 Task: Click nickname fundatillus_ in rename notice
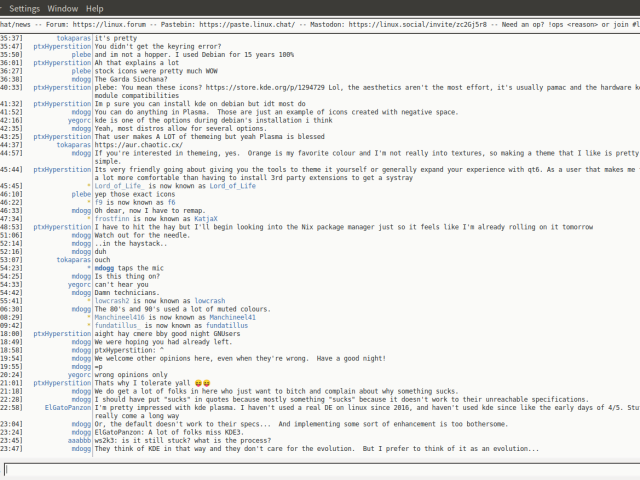pos(118,326)
